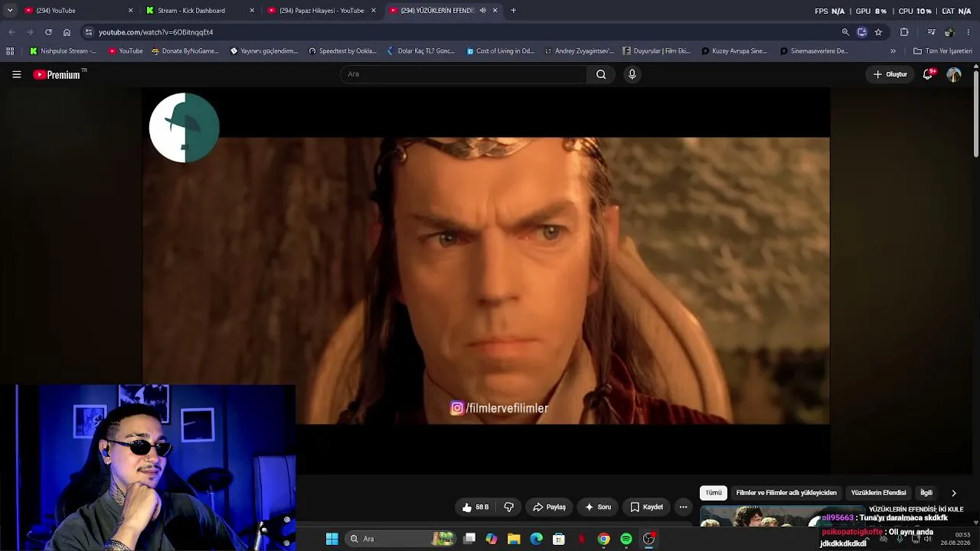Image resolution: width=980 pixels, height=551 pixels.
Task: Open the Donate ByNoGame bookmark
Action: (185, 51)
